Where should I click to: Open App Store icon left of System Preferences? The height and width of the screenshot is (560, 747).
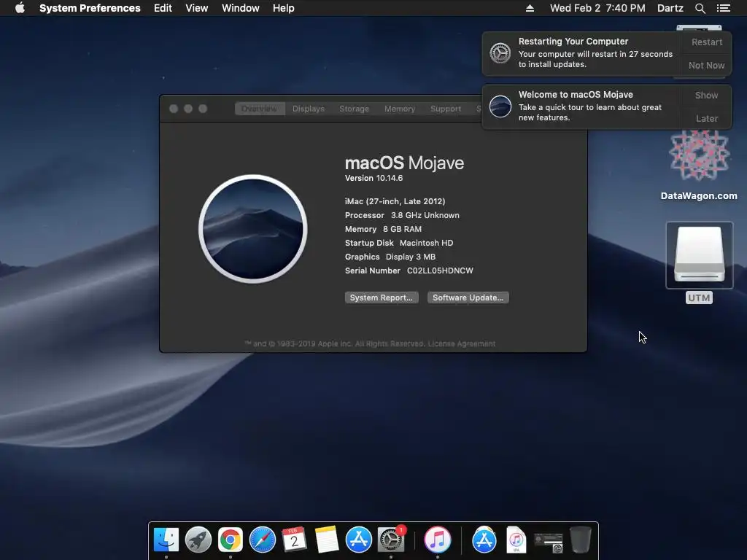coord(358,540)
